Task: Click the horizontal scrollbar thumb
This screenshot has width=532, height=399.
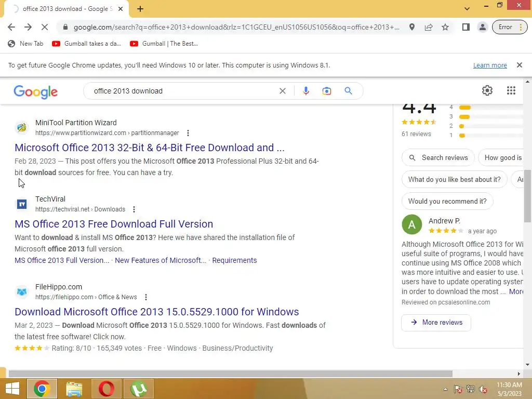Action: pos(230,374)
